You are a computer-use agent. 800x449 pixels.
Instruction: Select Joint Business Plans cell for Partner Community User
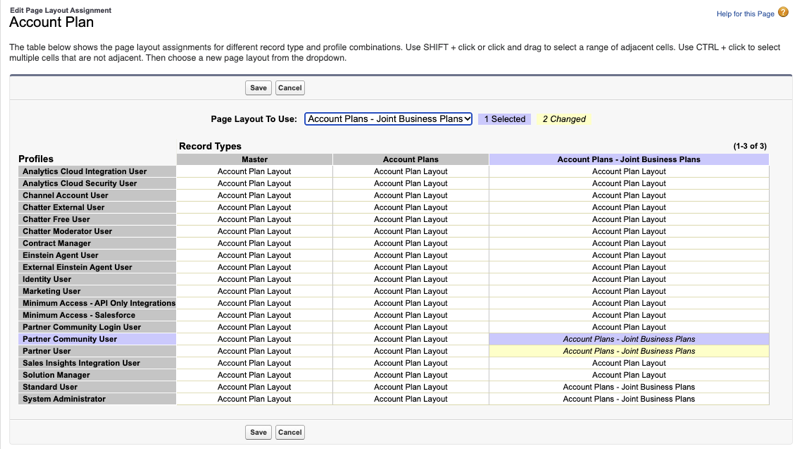point(629,339)
